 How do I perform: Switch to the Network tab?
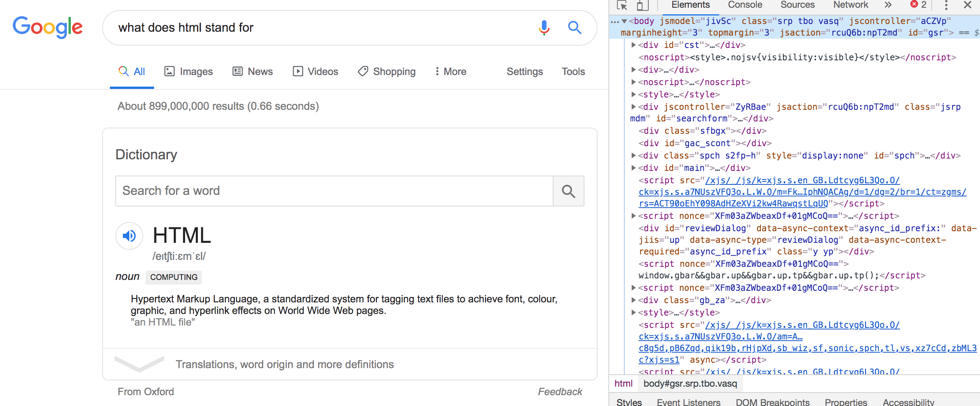click(x=851, y=5)
